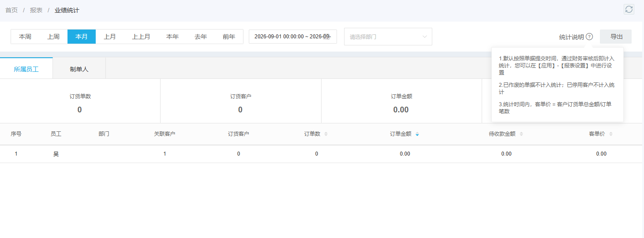Image resolution: width=644 pixels, height=238 pixels.
Task: Sort by 待收款金额 column arrows
Action: pyautogui.click(x=521, y=134)
